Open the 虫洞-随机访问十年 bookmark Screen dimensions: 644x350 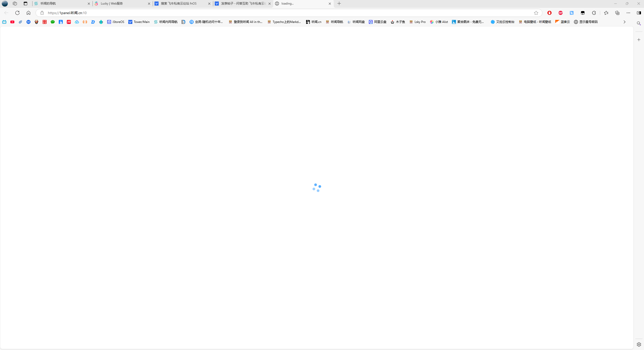(206, 22)
